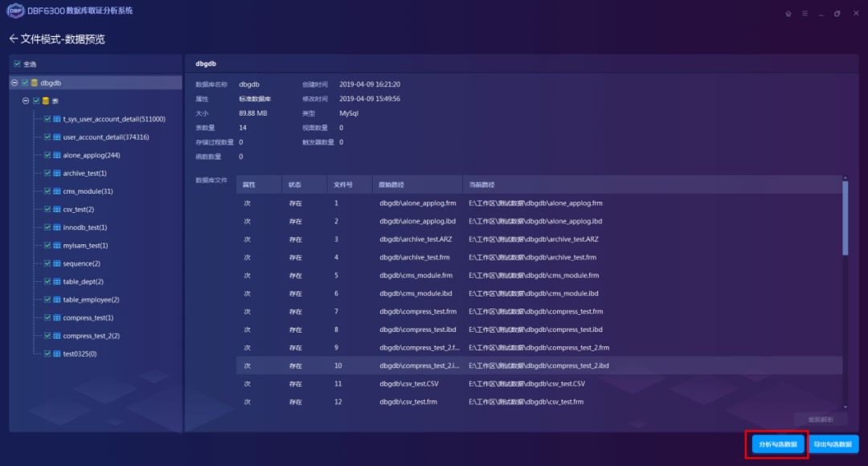Open the hamburger menu icon in the title bar
The width and height of the screenshot is (868, 466).
pos(805,14)
